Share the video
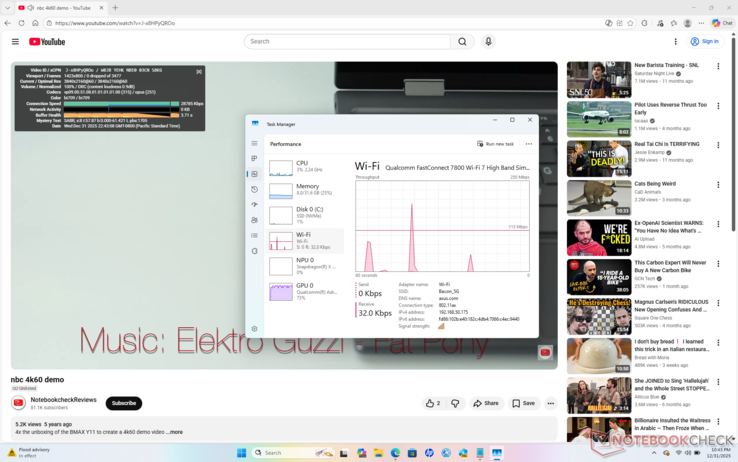Image resolution: width=738 pixels, height=462 pixels. pyautogui.click(x=486, y=403)
